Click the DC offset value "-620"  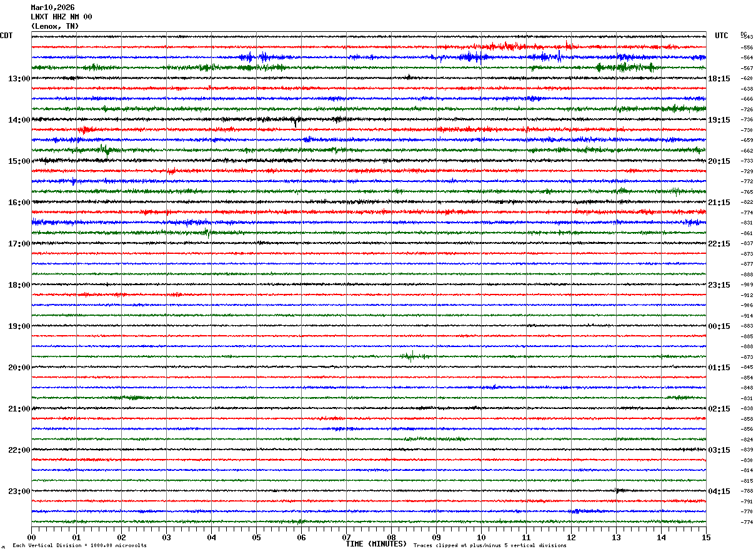[x=747, y=78]
